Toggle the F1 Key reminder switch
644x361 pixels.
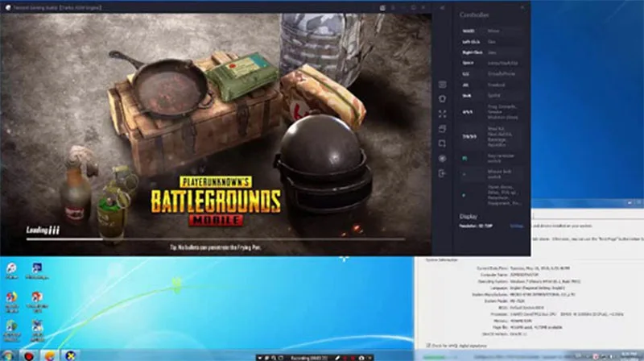[x=491, y=158]
